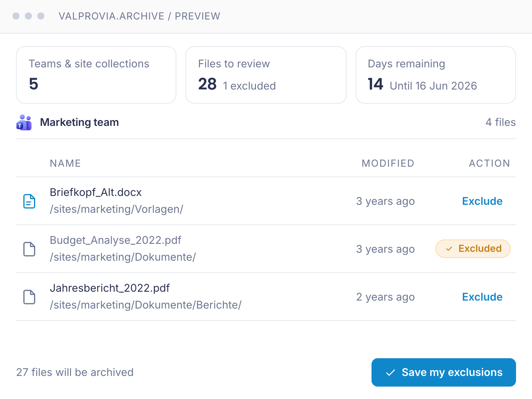Click '3 years ago' in Briefkopf_Alt.docx row
Image resolution: width=532 pixels, height=399 pixels.
[385, 201]
